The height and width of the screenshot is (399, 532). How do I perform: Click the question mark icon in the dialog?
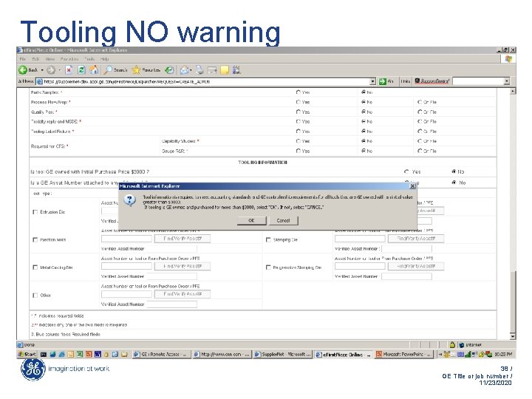pyautogui.click(x=129, y=200)
